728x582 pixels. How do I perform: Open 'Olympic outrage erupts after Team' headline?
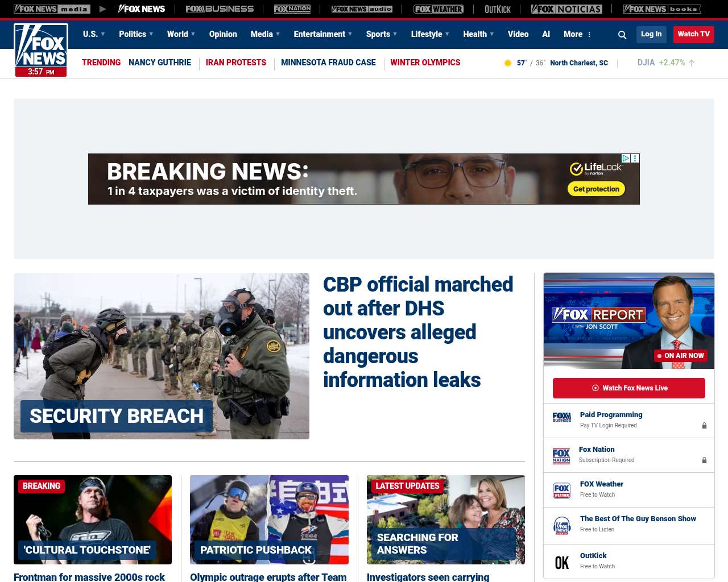(268, 577)
